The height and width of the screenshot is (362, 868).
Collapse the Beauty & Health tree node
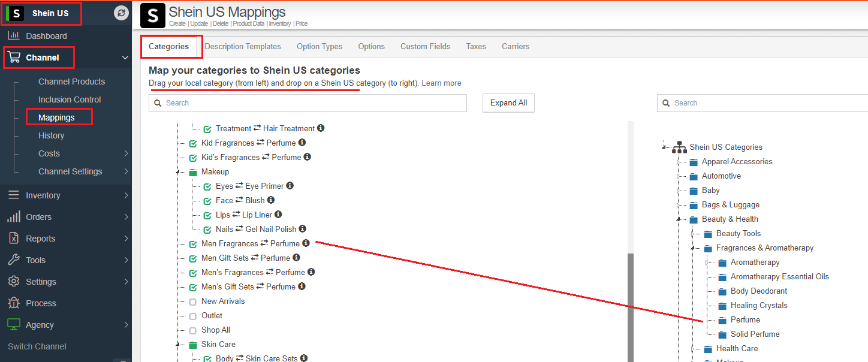[679, 219]
